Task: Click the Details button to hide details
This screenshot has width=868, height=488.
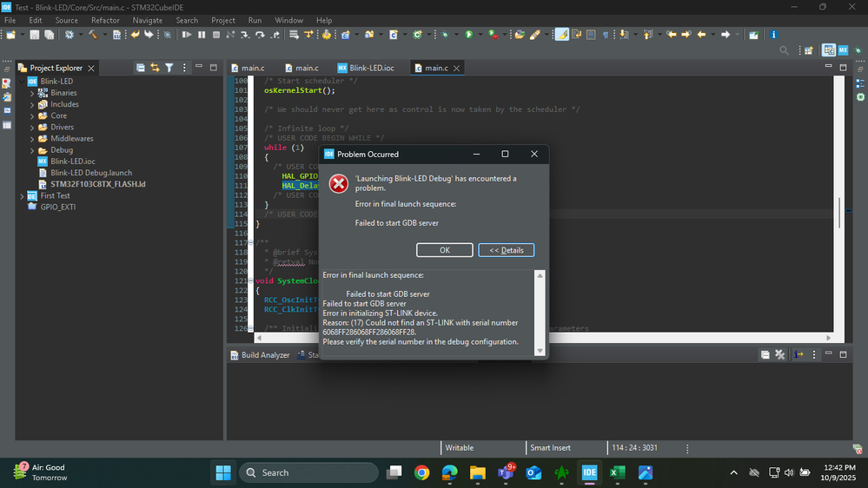Action: (x=506, y=250)
